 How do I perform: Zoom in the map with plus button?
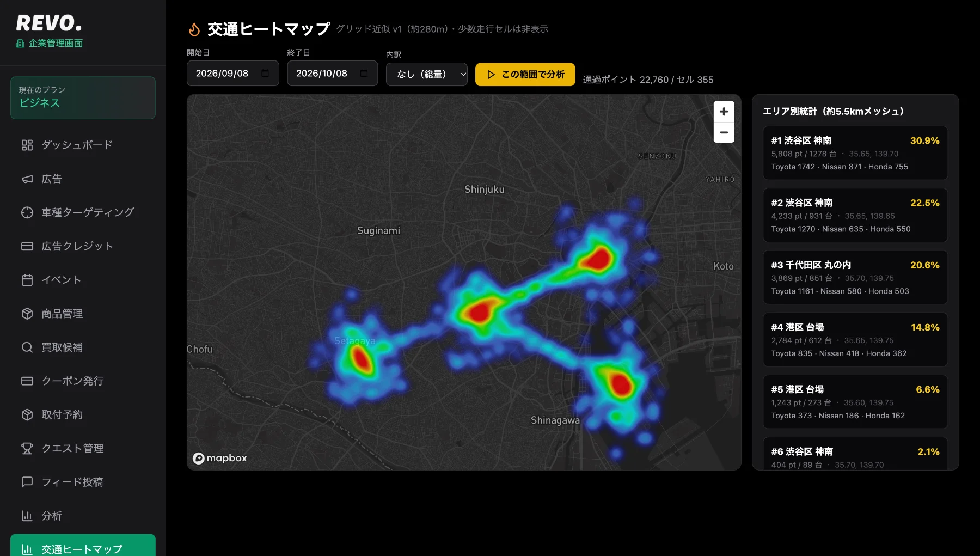tap(724, 112)
